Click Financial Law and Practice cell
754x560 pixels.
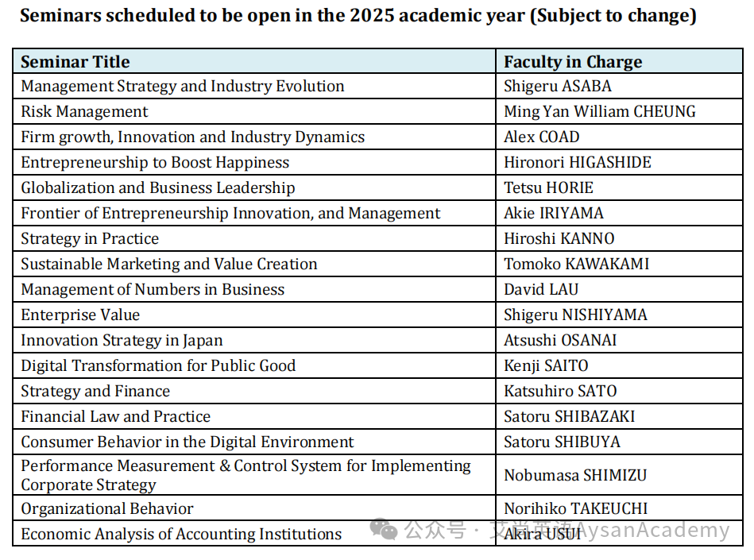[x=254, y=416]
